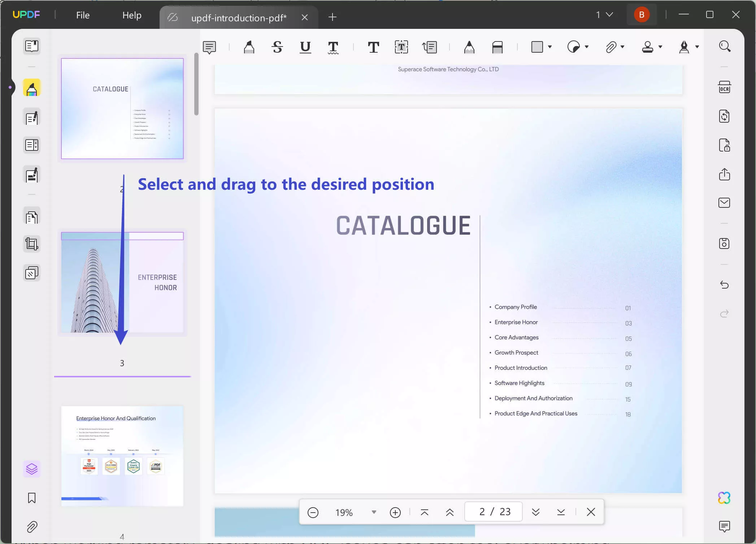Select the attachment/paperclip tool
This screenshot has height=544, width=756.
tap(611, 46)
